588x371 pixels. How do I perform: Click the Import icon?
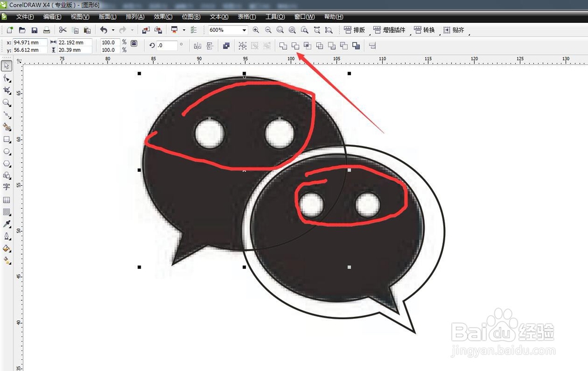coord(146,30)
